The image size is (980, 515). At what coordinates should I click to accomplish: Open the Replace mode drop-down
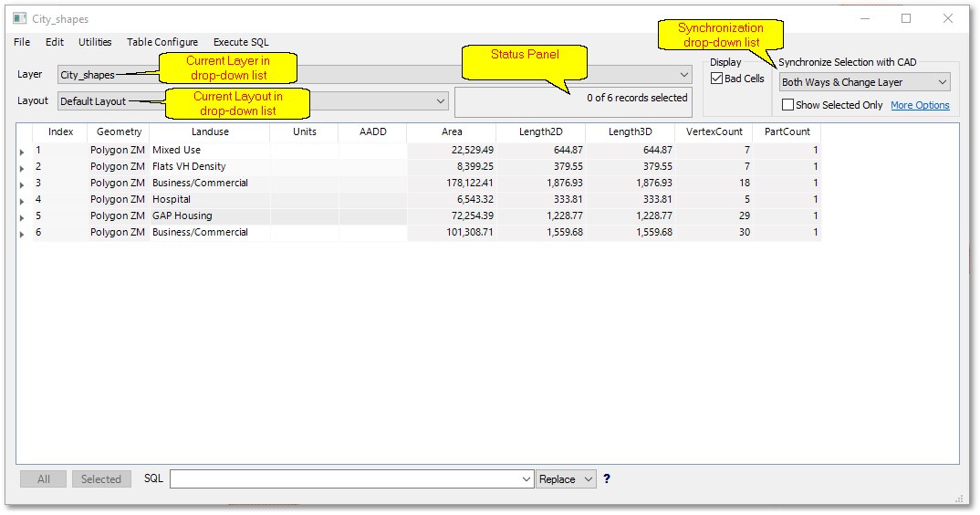tap(566, 478)
